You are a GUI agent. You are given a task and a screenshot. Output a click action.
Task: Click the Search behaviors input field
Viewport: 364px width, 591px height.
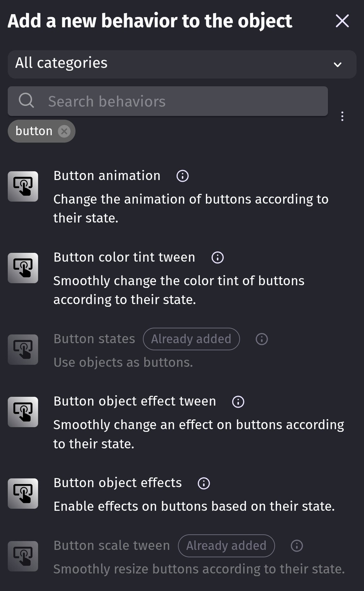pos(182,101)
